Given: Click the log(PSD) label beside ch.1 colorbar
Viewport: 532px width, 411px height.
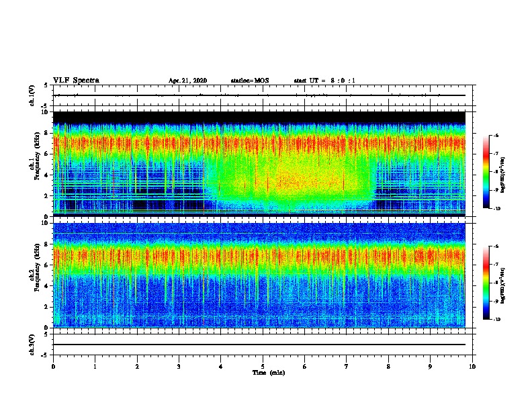Looking at the screenshot, I should coord(502,175).
